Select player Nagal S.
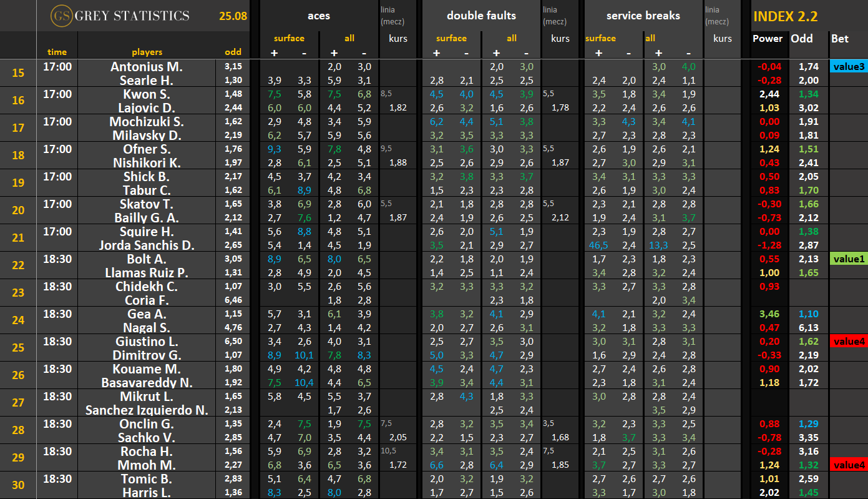Image resolution: width=868 pixels, height=499 pixels. pyautogui.click(x=147, y=327)
